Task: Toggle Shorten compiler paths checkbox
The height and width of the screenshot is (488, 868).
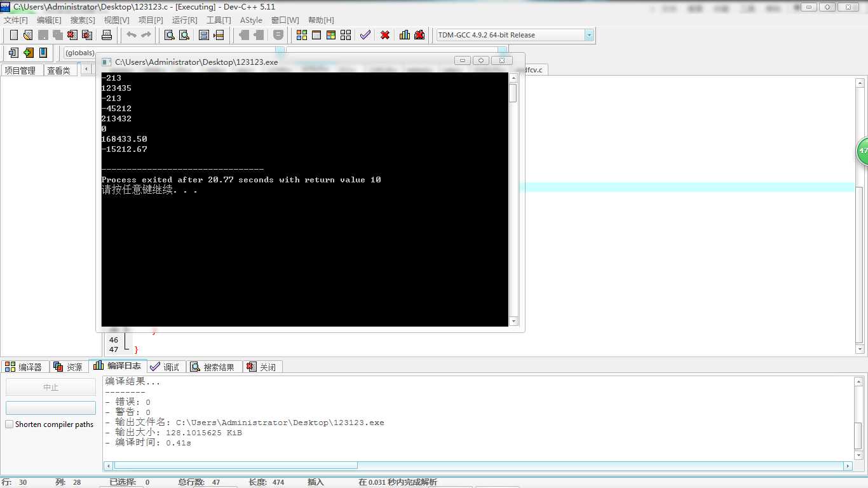Action: (x=9, y=424)
